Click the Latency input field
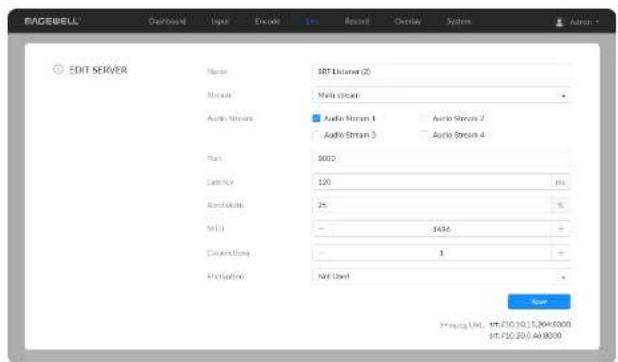 click(432, 182)
